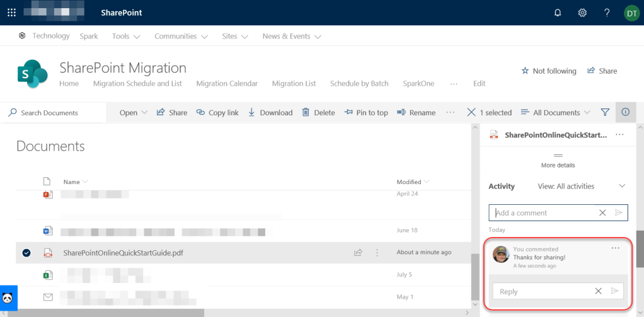The width and height of the screenshot is (644, 317).
Task: Clear the Add a comment field X
Action: [602, 213]
